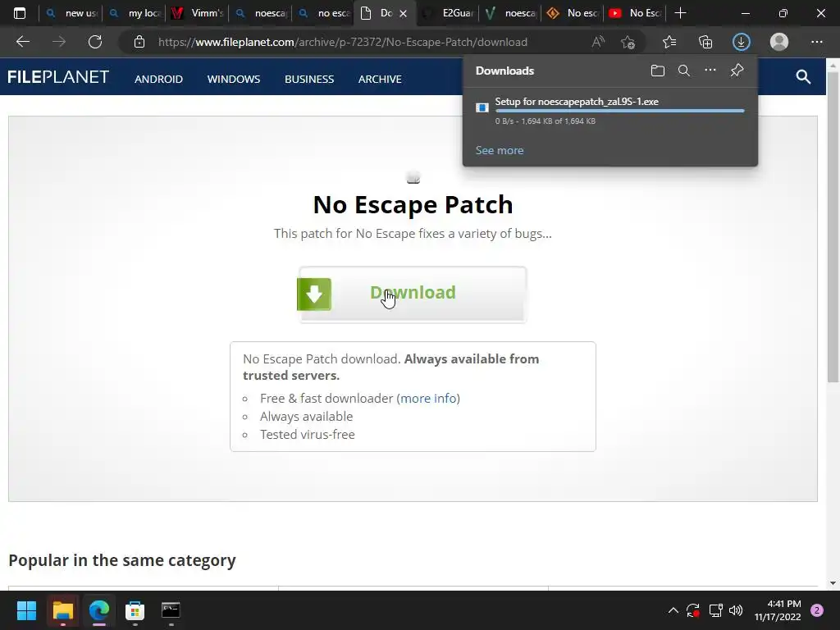Open the WINDOWS menu
Screen dimensions: 840x630
coord(234,80)
